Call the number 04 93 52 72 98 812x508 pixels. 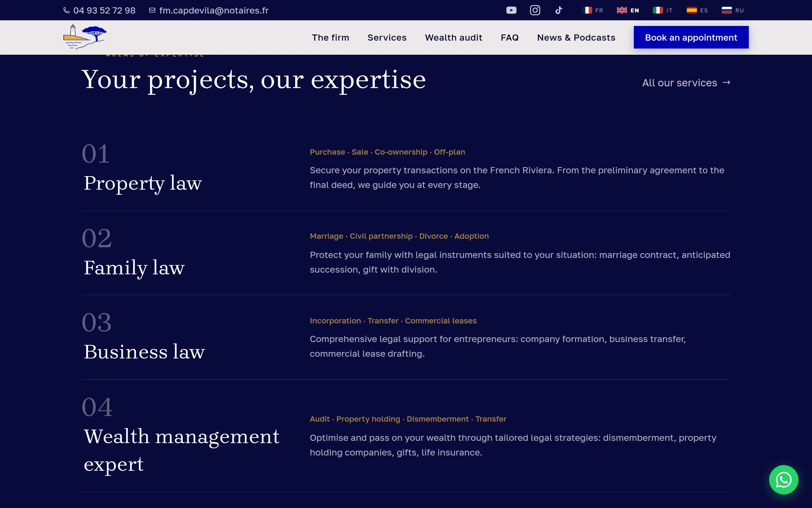point(104,10)
